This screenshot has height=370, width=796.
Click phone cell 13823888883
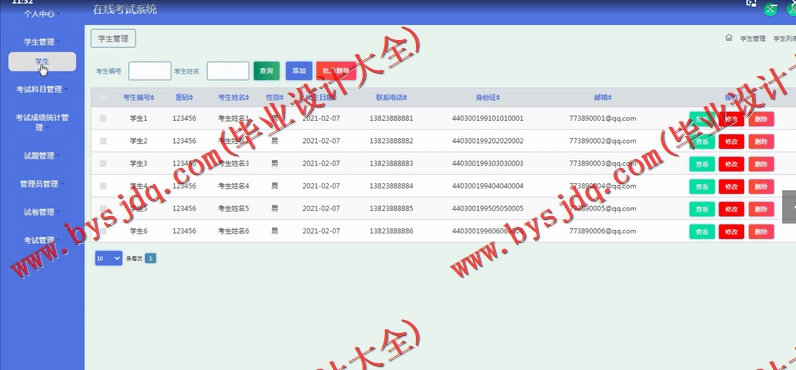point(391,163)
